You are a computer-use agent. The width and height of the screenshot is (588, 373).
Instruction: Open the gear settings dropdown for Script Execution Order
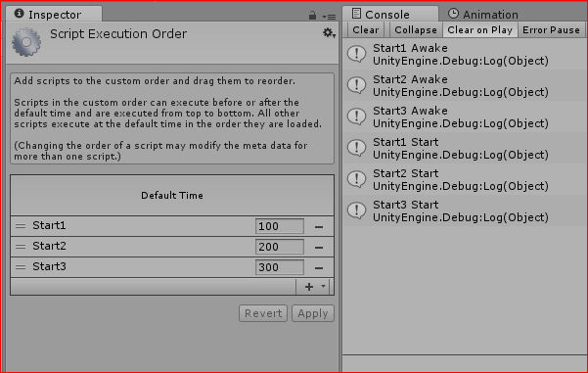329,33
